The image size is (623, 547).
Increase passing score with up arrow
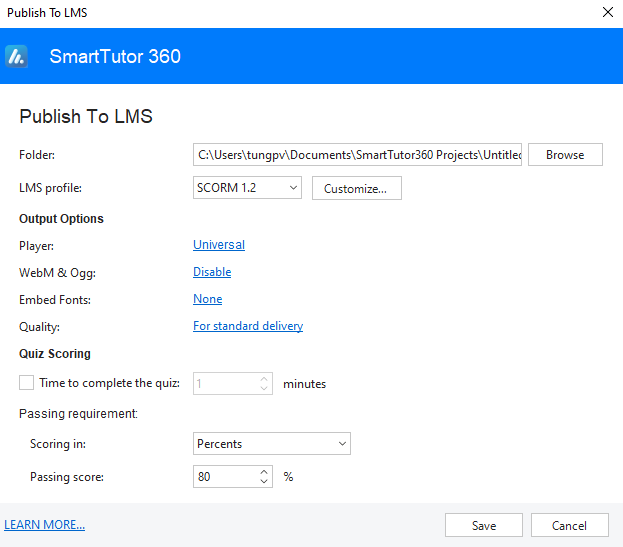point(264,472)
